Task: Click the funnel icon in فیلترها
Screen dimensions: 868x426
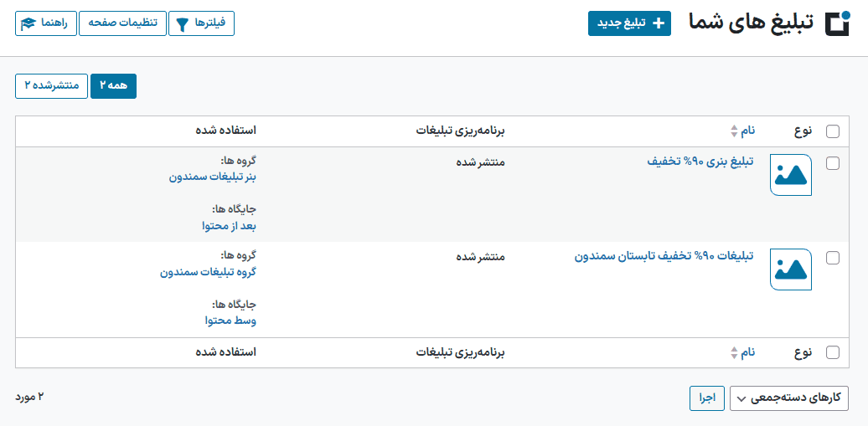Action: click(182, 23)
